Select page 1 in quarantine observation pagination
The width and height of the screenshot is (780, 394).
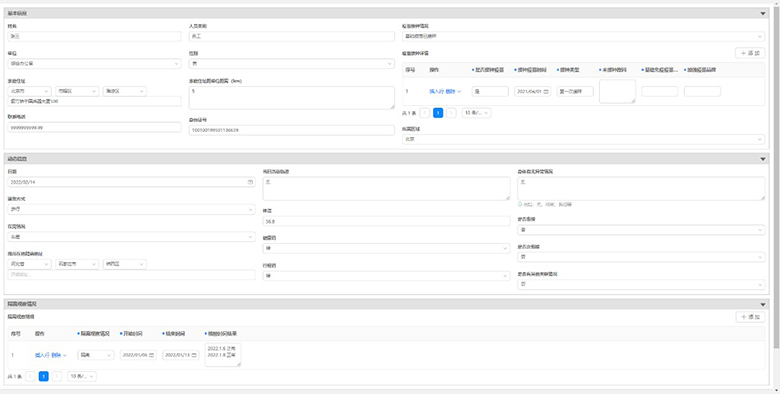(44, 377)
